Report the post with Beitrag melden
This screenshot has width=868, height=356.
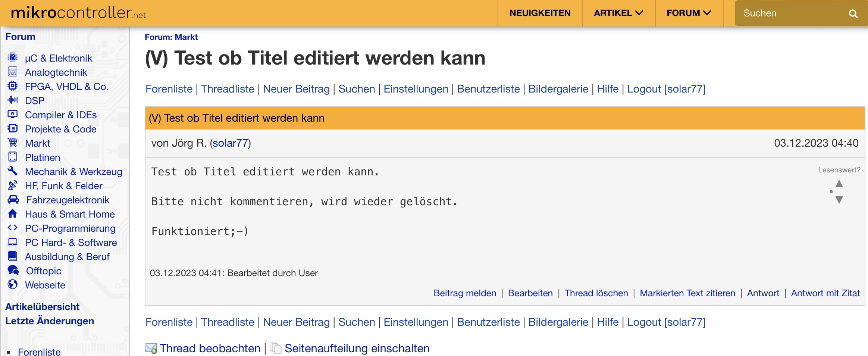[465, 293]
